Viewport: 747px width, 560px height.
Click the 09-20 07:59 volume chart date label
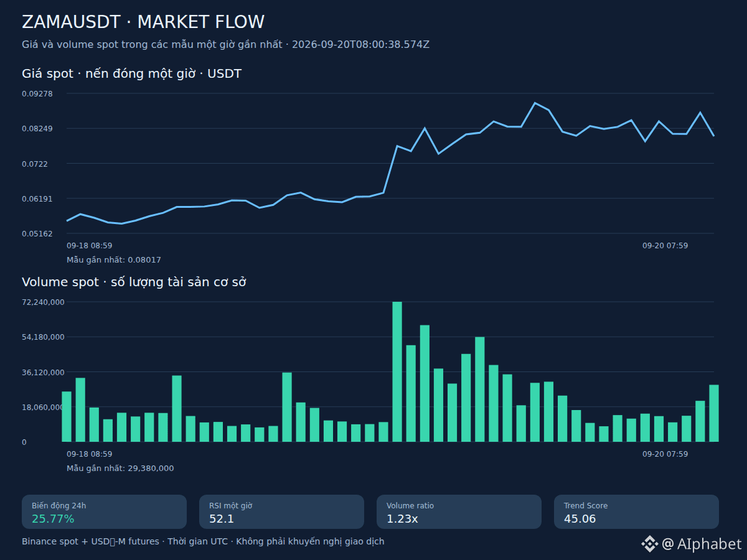665,454
